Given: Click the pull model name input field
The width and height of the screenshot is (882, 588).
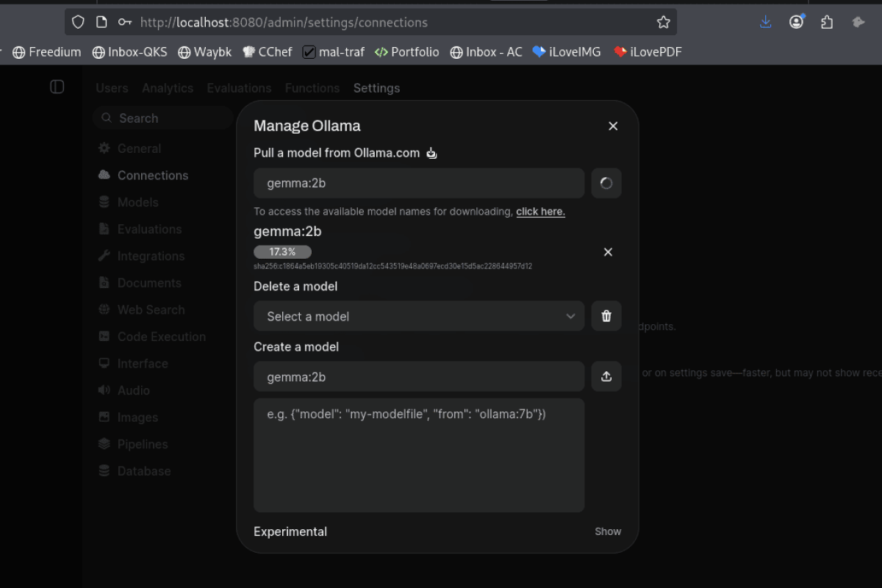Looking at the screenshot, I should pyautogui.click(x=419, y=184).
